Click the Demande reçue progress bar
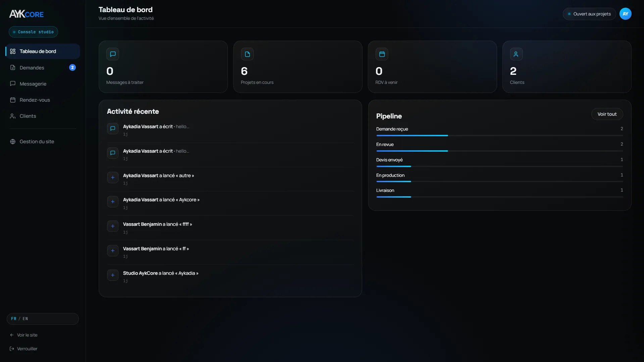The width and height of the screenshot is (644, 362). [500, 136]
